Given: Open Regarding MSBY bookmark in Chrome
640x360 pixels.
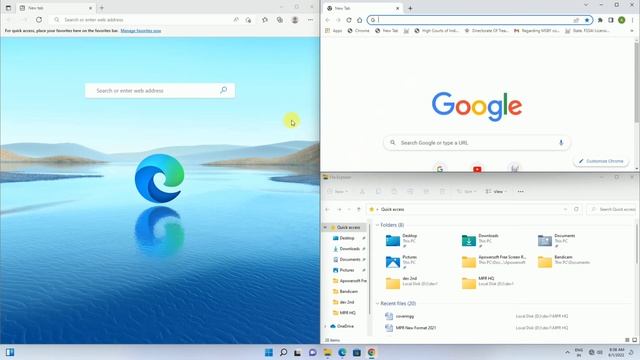Looking at the screenshot, I should pos(536,31).
